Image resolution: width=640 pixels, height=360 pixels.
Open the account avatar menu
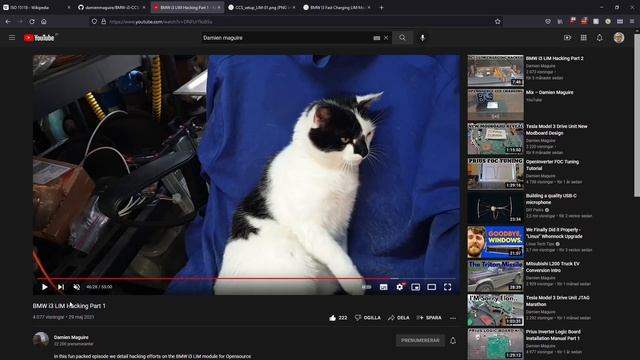(x=619, y=38)
